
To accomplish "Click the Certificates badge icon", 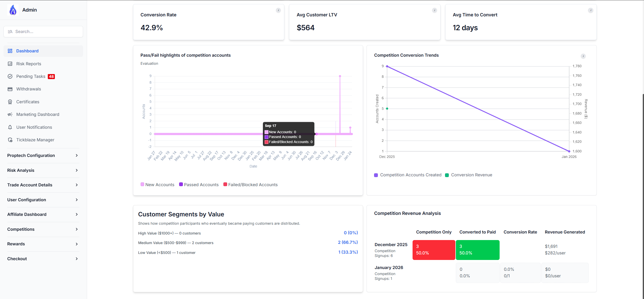I will click(10, 102).
